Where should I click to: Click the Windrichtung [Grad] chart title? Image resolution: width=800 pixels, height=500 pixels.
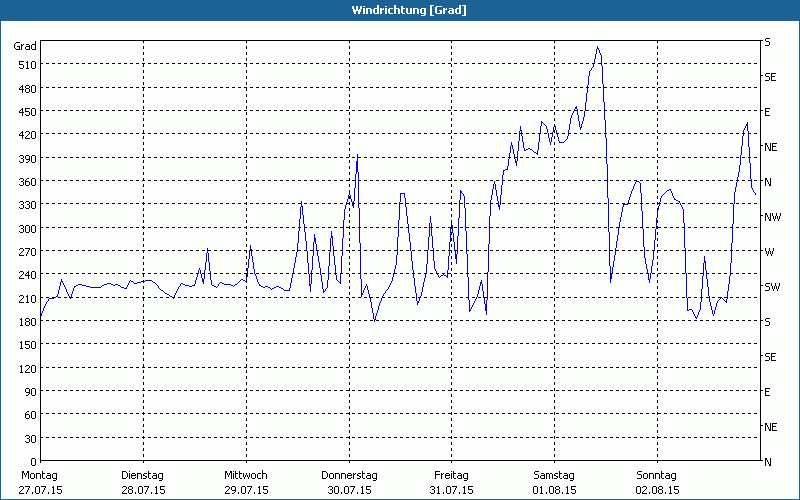tap(409, 10)
